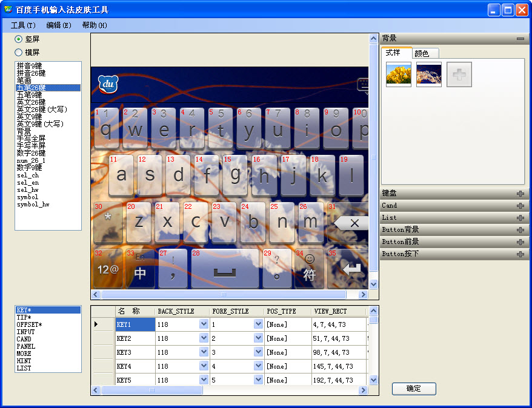Choose the yellow flowers background thumbnail
The width and height of the screenshot is (532, 408).
tap(399, 74)
